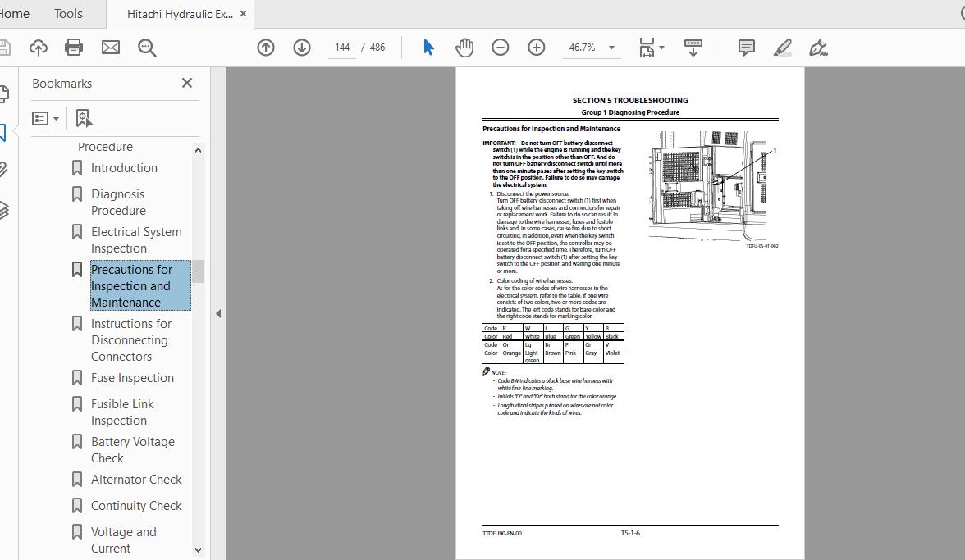Click bookmark icon beside Alternator Check
The image size is (965, 560).
(77, 479)
